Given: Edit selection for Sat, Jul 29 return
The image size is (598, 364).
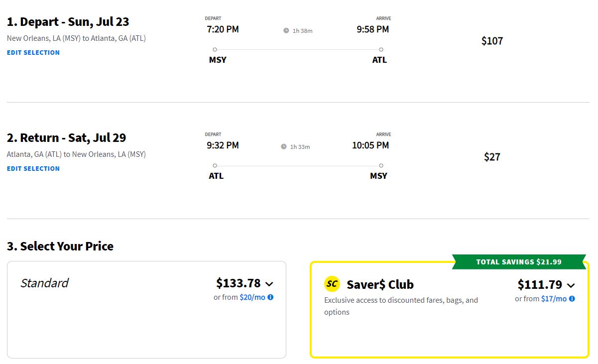Looking at the screenshot, I should click(x=33, y=169).
